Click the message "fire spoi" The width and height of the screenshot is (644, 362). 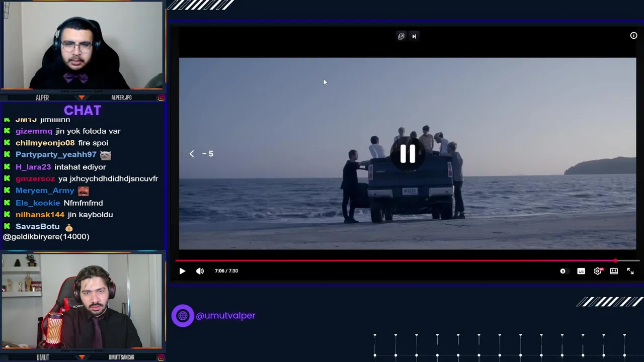(x=93, y=143)
